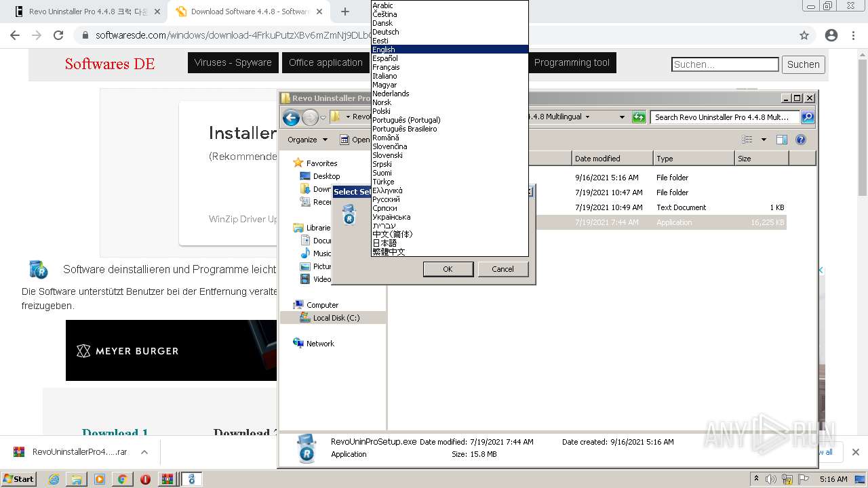Viewport: 868px width, 488px height.
Task: Open Desktop in the navigation pane
Action: point(326,176)
